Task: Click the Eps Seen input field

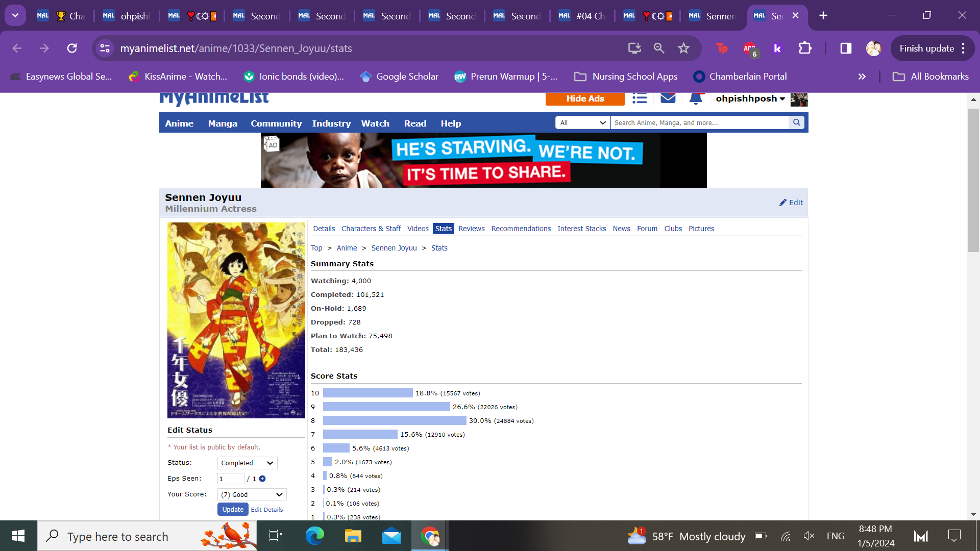Action: click(x=231, y=479)
